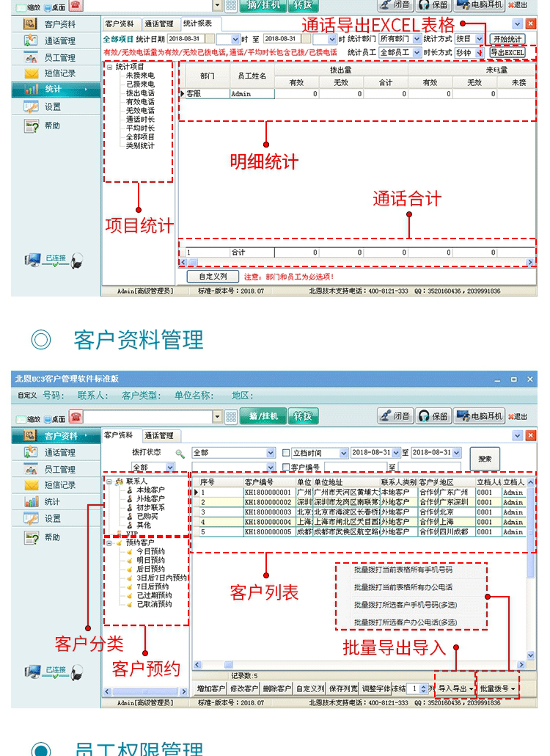Choose 批量拨打当前表格所有手机号码 from the menu
550x756 pixels.
point(403,569)
